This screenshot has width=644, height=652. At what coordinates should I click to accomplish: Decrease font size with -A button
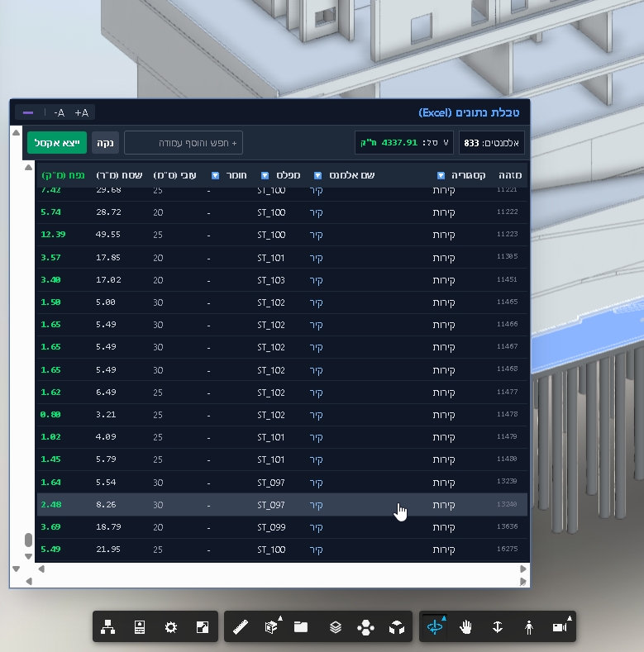(x=59, y=112)
